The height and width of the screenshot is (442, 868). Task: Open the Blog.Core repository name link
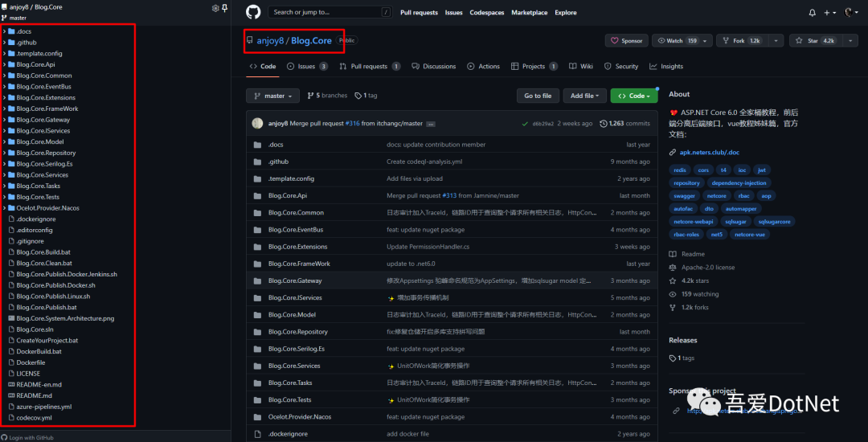(311, 40)
